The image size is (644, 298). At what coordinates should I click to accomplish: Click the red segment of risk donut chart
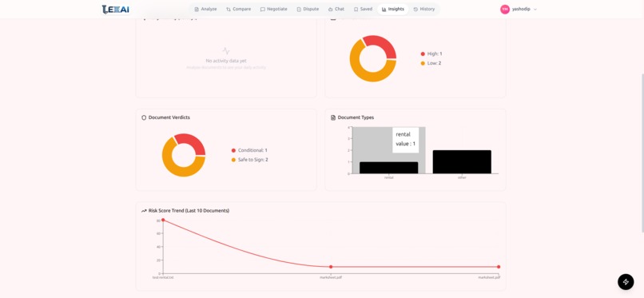(x=383, y=44)
